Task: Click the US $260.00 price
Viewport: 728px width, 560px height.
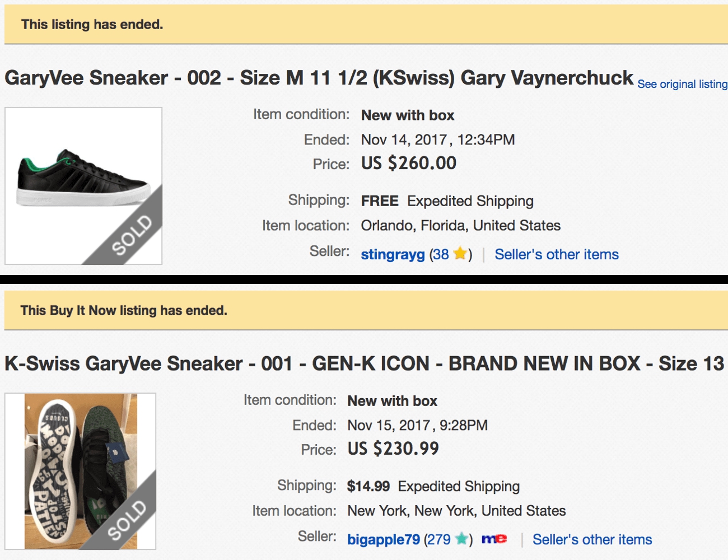Action: click(x=408, y=163)
